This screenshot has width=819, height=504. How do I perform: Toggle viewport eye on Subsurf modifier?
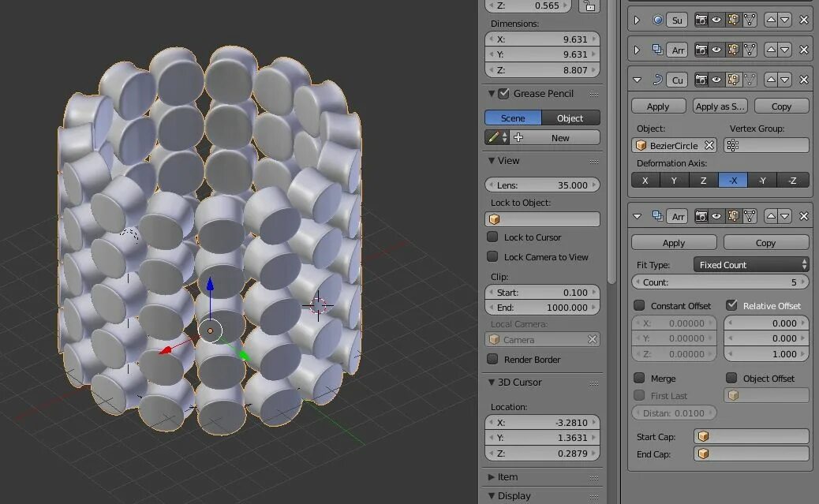716,20
